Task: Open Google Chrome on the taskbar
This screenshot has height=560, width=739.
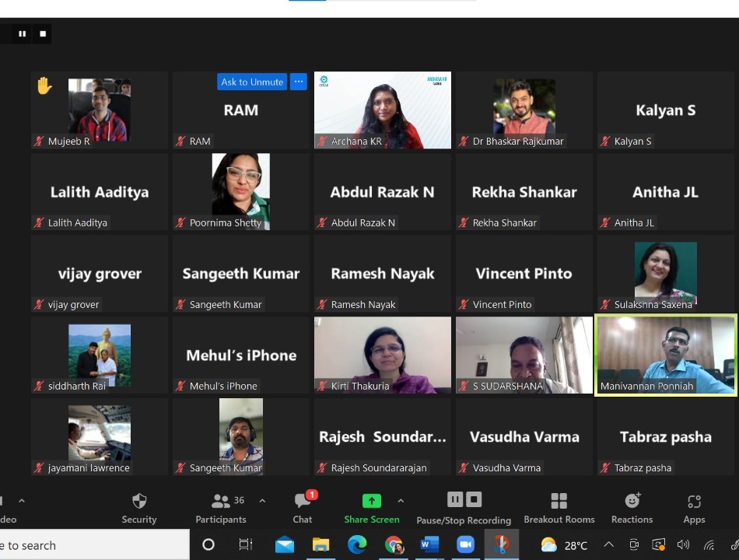Action: coord(394,545)
